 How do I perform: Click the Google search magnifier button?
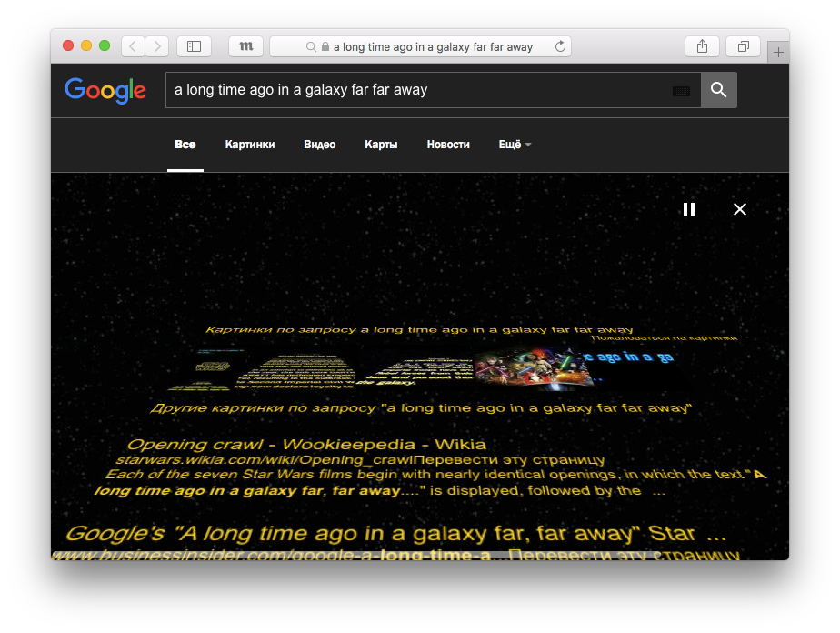pyautogui.click(x=718, y=90)
